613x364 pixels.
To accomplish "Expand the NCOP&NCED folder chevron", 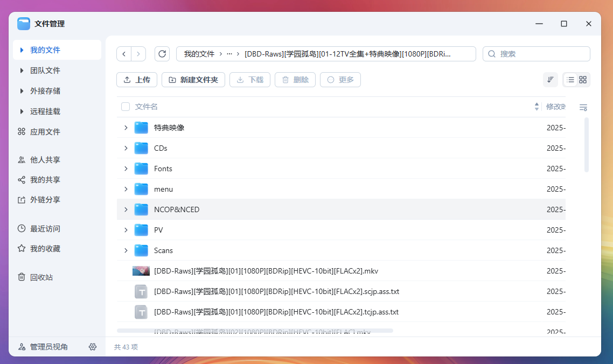I will click(x=126, y=209).
